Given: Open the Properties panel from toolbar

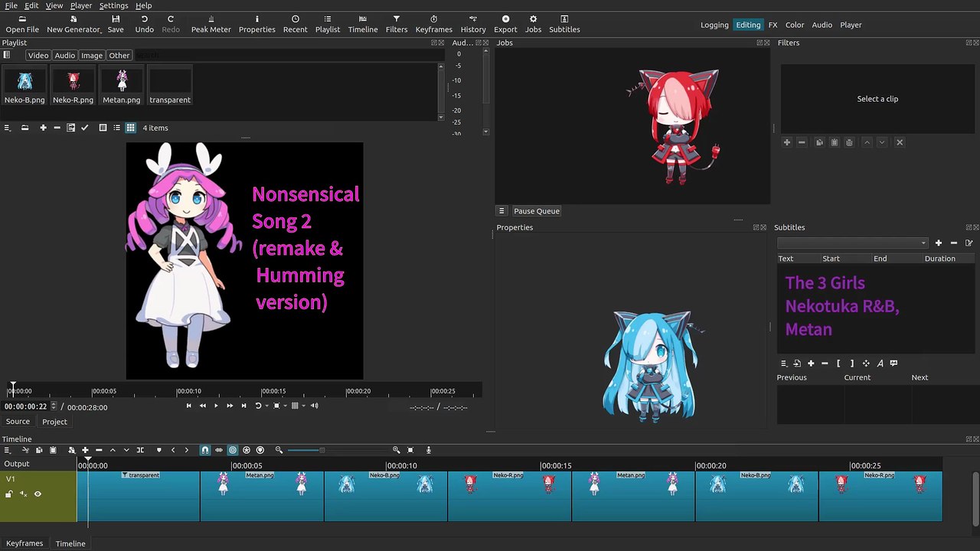Looking at the screenshot, I should [x=256, y=24].
